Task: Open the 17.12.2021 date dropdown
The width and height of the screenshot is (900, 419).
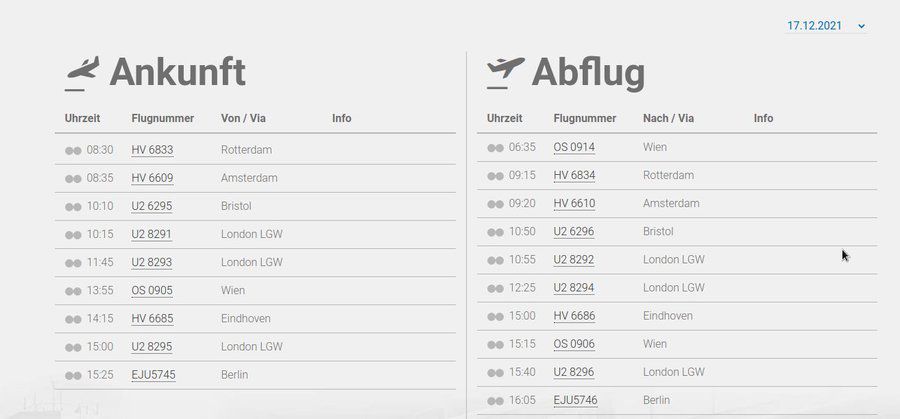Action: pos(825,26)
